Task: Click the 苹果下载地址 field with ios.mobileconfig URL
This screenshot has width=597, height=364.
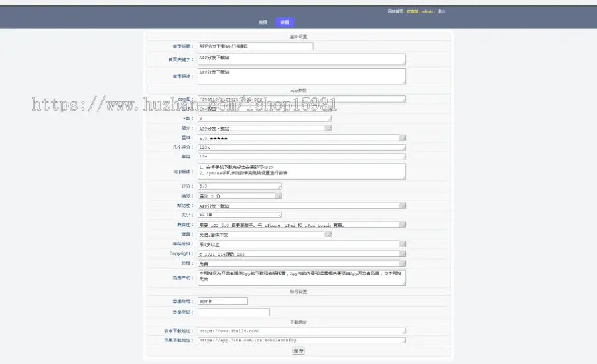Action: pyautogui.click(x=302, y=340)
